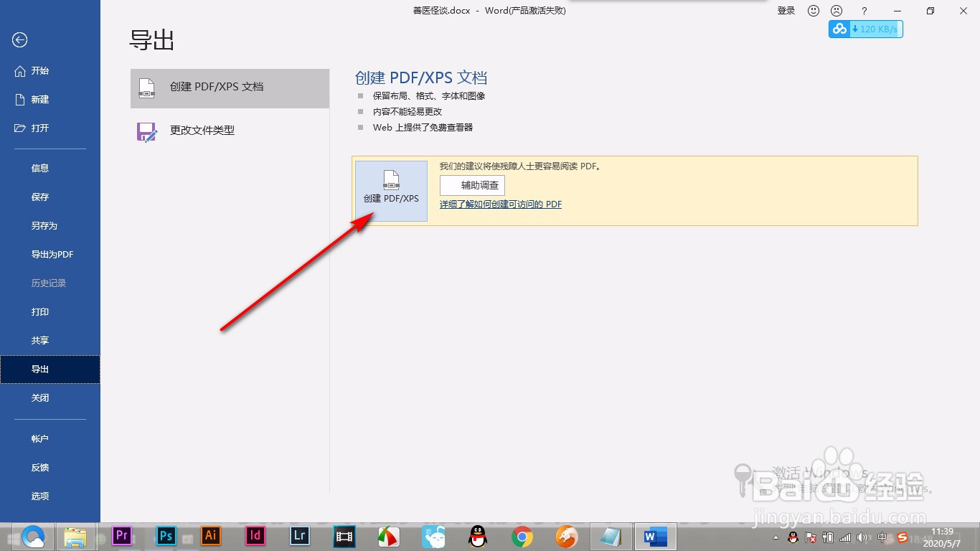Open File Explorer from taskbar

[x=75, y=536]
